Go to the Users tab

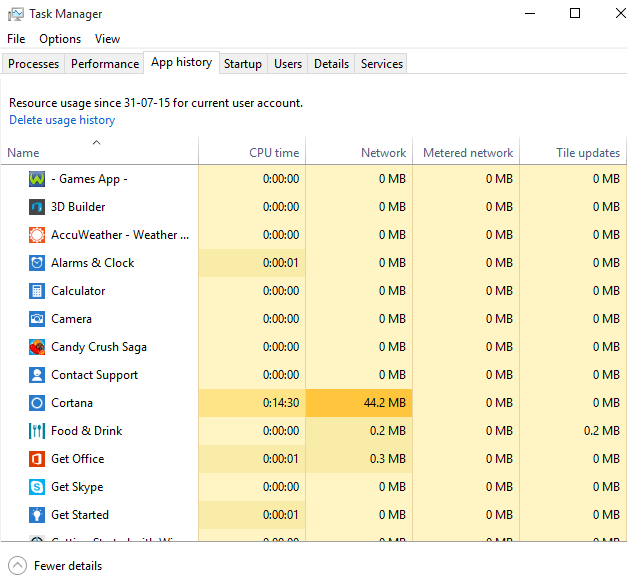[x=288, y=64]
